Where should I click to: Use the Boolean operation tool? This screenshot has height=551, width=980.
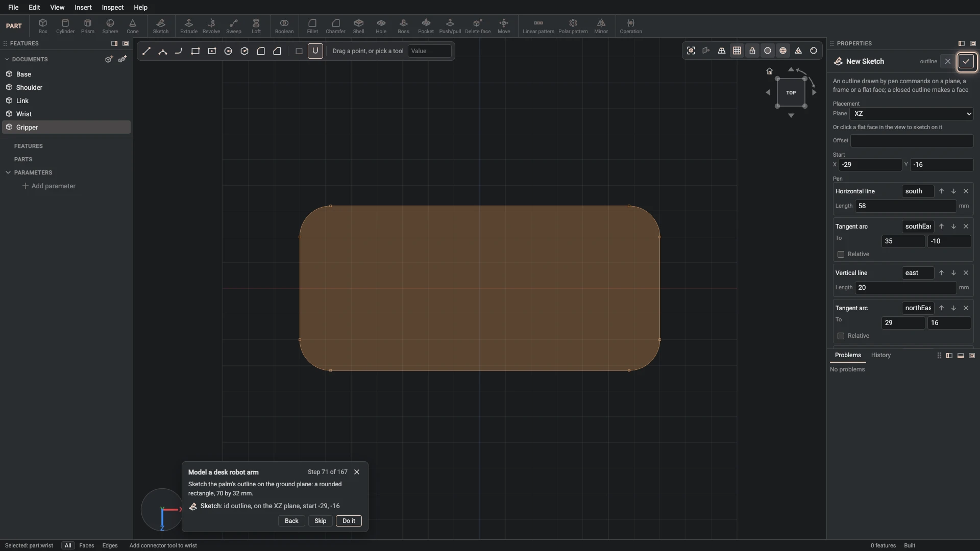[284, 26]
